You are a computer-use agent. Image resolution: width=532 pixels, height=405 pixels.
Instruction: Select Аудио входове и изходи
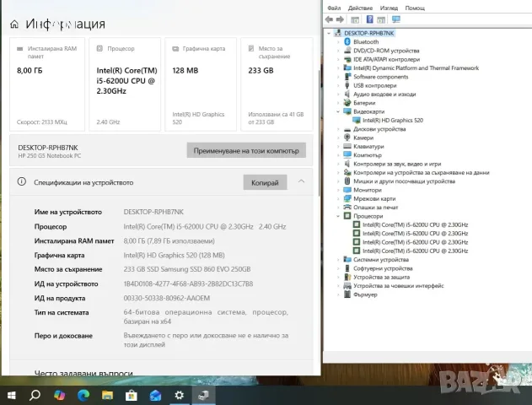384,94
